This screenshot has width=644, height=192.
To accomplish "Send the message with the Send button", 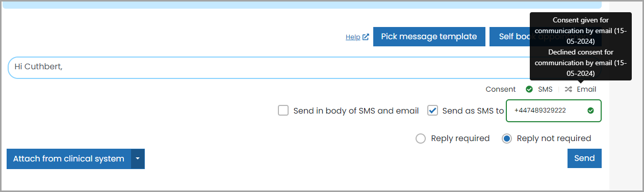I will 584,158.
